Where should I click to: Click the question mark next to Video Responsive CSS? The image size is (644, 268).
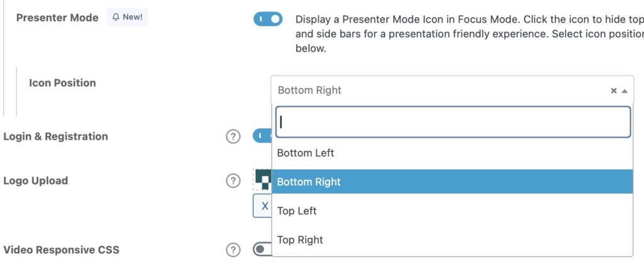233,250
